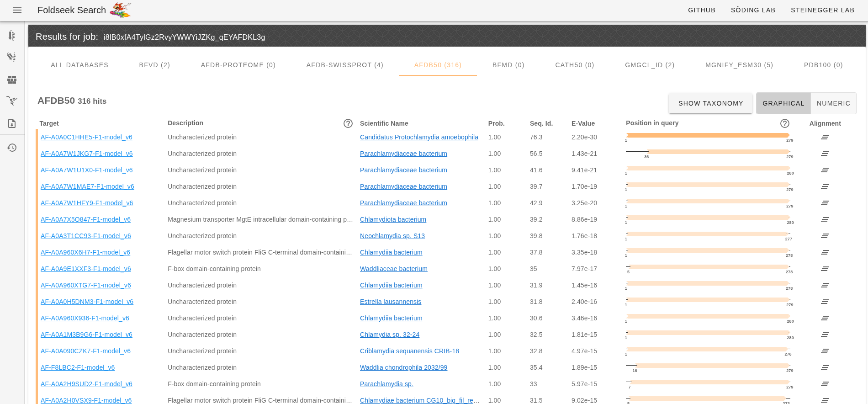Click the Foldseek Search logo image

pyautogui.click(x=121, y=10)
